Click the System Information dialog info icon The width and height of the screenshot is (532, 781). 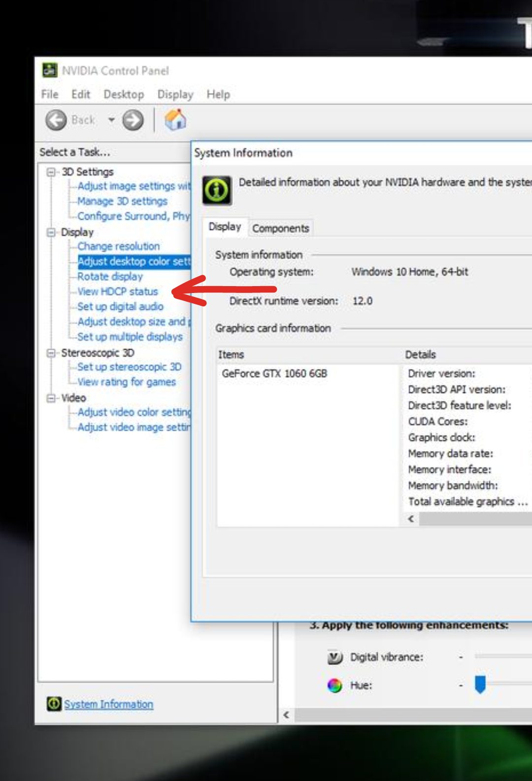pyautogui.click(x=217, y=190)
